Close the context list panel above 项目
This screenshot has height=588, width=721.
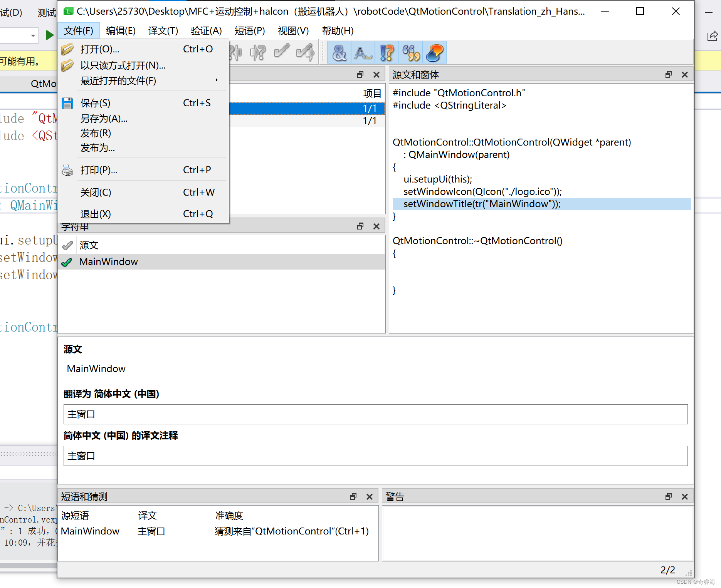[x=376, y=74]
